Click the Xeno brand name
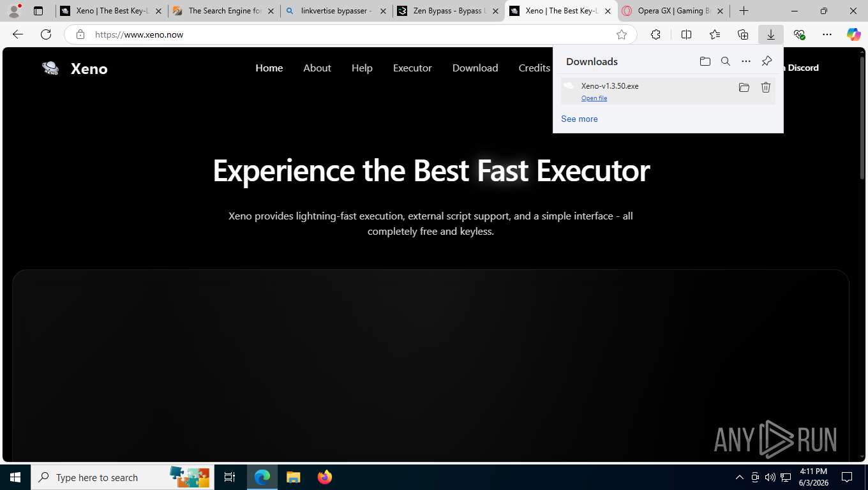Viewport: 868px width, 490px height. click(x=89, y=68)
